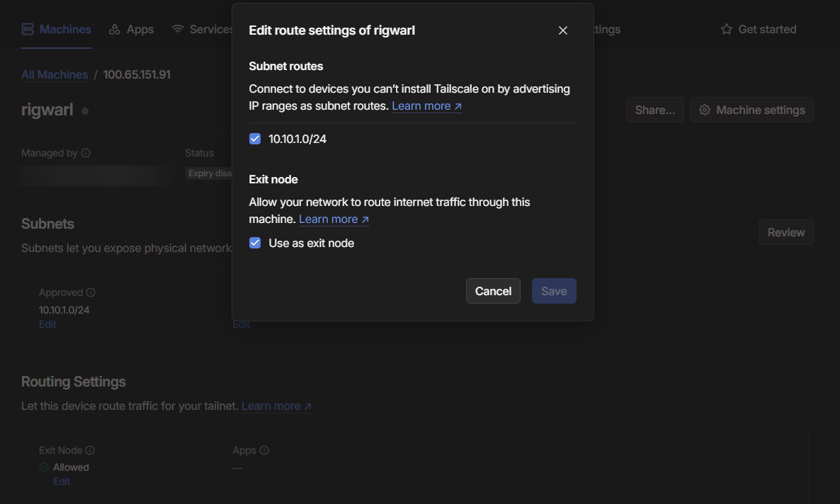Open the Share... button

coord(654,110)
